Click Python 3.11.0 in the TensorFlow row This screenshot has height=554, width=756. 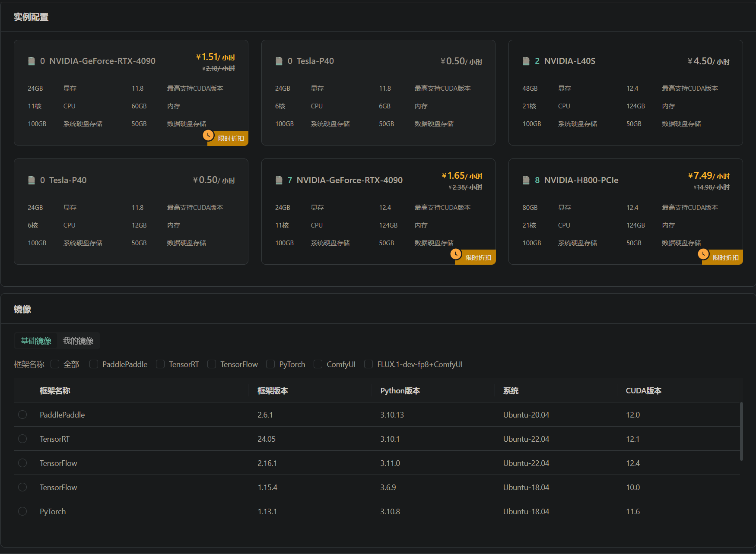point(390,463)
